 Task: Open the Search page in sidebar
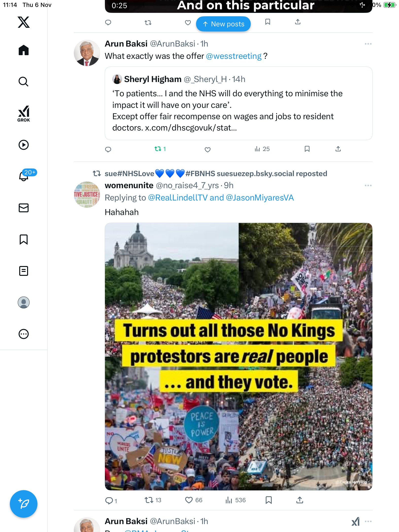click(24, 82)
